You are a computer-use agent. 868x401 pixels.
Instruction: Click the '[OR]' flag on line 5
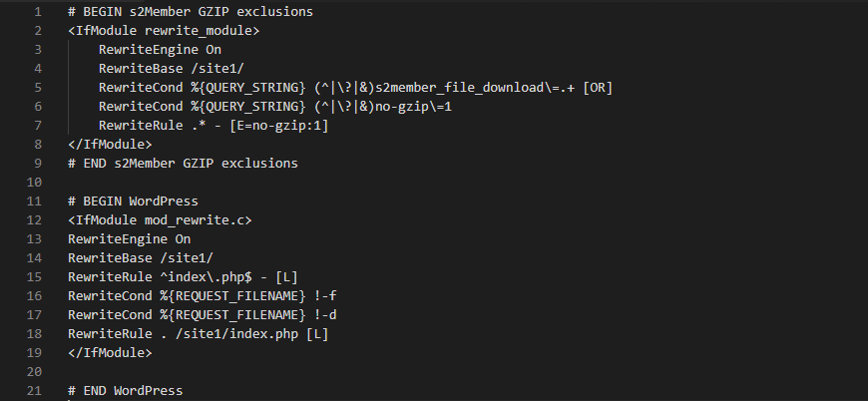coord(598,88)
